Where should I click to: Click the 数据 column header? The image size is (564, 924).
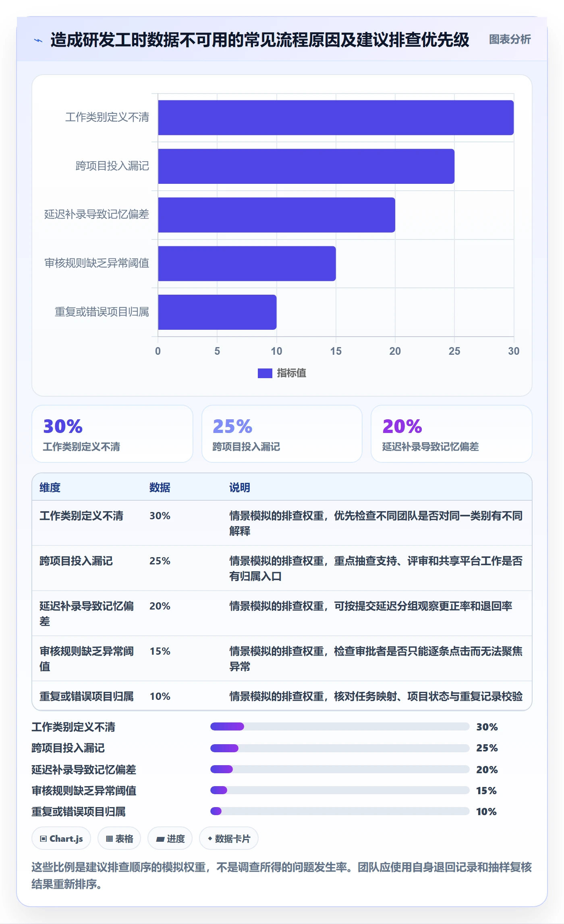click(160, 487)
